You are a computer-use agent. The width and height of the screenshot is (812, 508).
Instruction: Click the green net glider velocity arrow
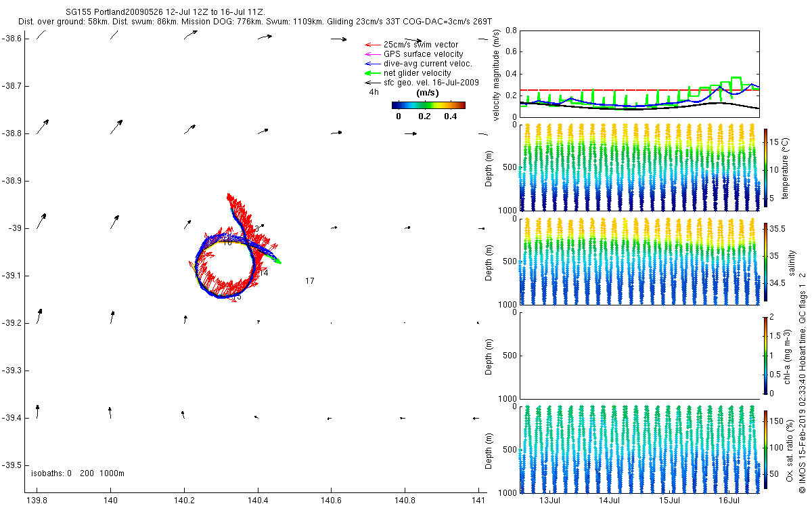372,73
